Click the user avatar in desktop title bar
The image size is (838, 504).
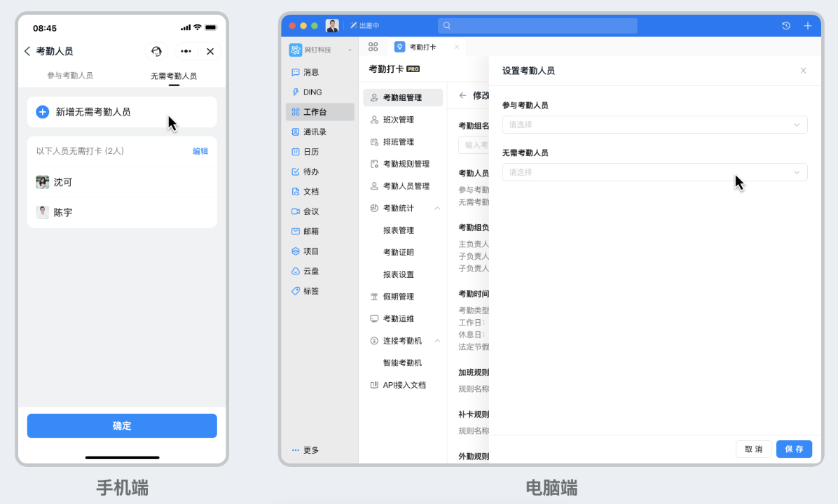(332, 25)
